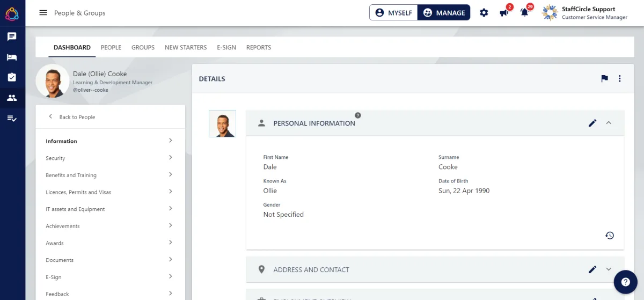Click the Surname value Cooke
Image resolution: width=644 pixels, height=300 pixels.
pyautogui.click(x=448, y=167)
